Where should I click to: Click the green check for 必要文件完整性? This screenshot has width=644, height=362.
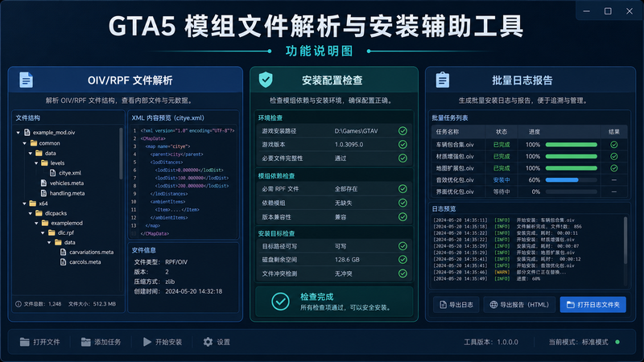click(x=402, y=158)
